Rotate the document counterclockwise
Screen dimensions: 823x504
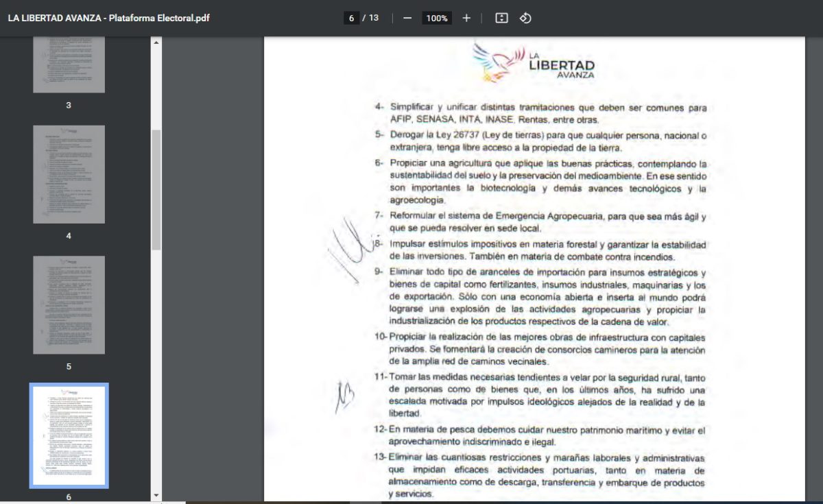click(525, 18)
